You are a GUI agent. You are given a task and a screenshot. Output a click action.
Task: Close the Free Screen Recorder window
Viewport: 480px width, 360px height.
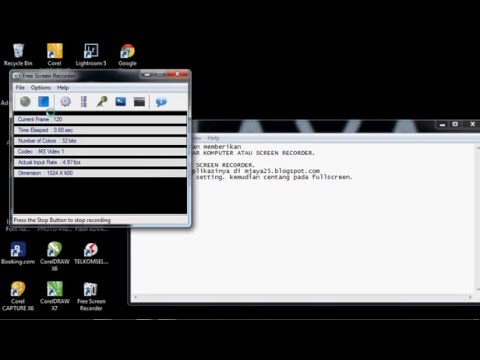(177, 74)
